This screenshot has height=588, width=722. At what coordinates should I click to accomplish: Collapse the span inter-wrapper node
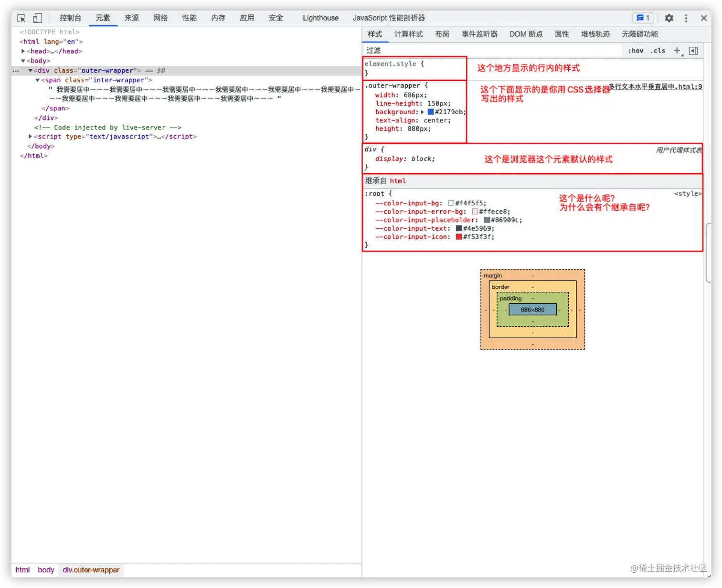tap(37, 80)
